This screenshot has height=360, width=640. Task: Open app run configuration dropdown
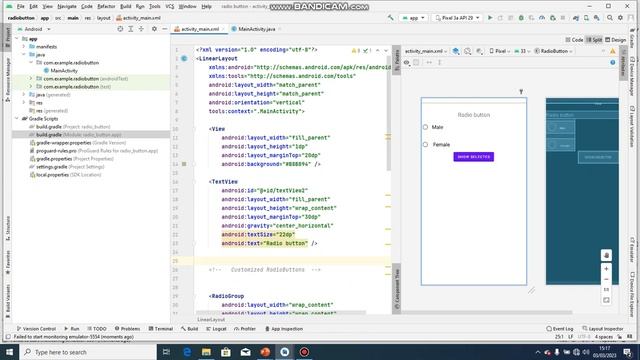pos(414,18)
